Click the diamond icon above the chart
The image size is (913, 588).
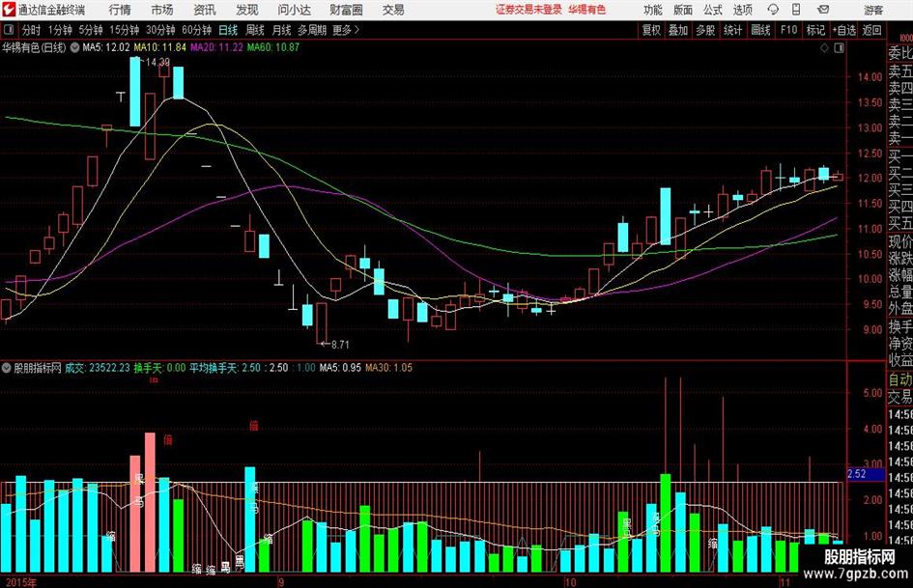pos(824,47)
